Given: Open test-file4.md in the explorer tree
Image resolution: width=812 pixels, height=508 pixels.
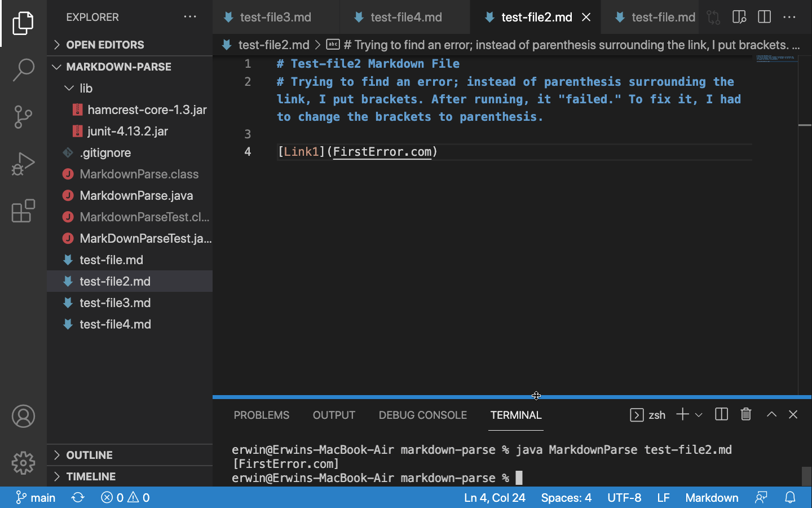Looking at the screenshot, I should [x=130, y=324].
